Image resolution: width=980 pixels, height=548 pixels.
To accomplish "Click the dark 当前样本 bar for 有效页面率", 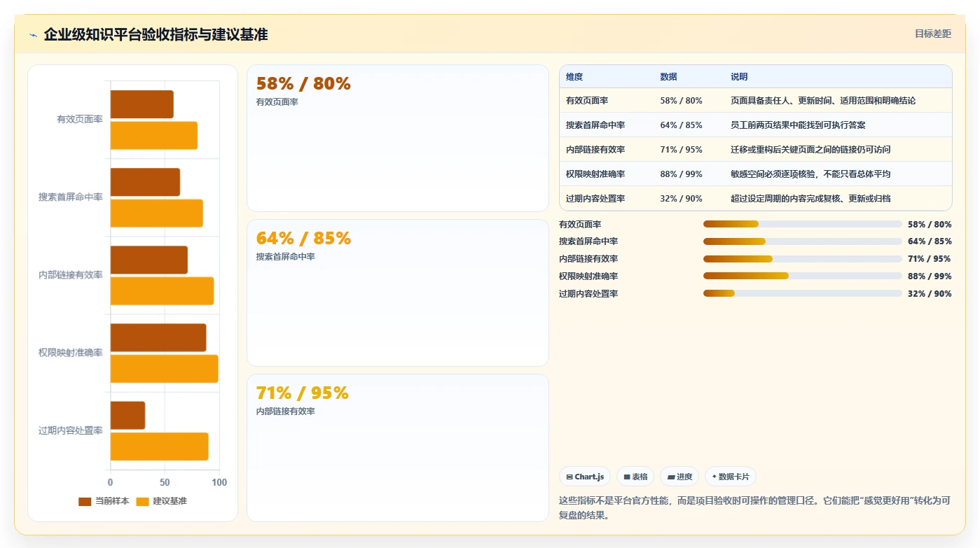I will coord(142,104).
